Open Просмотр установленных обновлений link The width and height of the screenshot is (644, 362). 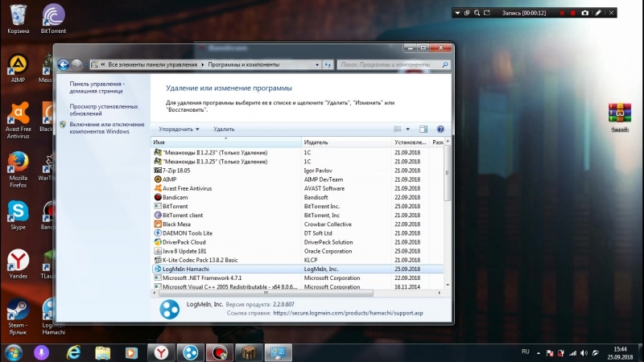(x=104, y=110)
